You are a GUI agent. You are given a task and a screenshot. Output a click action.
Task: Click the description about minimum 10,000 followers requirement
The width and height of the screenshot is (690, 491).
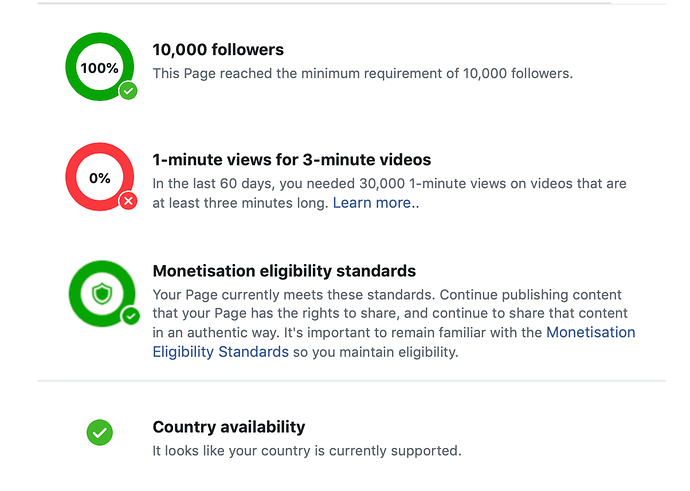tap(363, 73)
